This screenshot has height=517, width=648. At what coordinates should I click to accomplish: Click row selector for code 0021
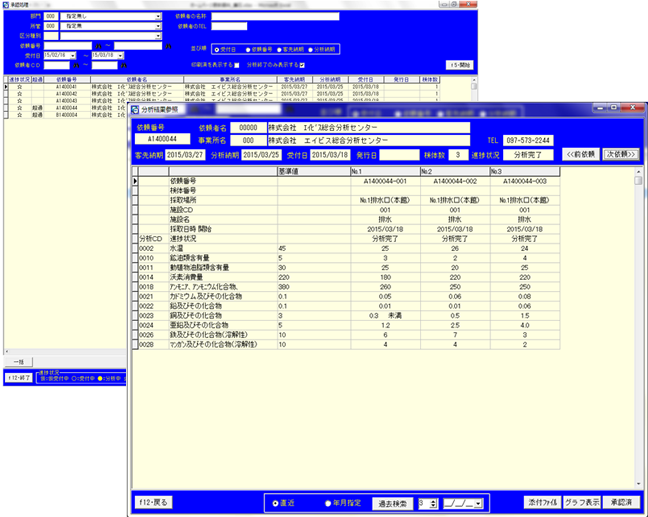point(135,296)
